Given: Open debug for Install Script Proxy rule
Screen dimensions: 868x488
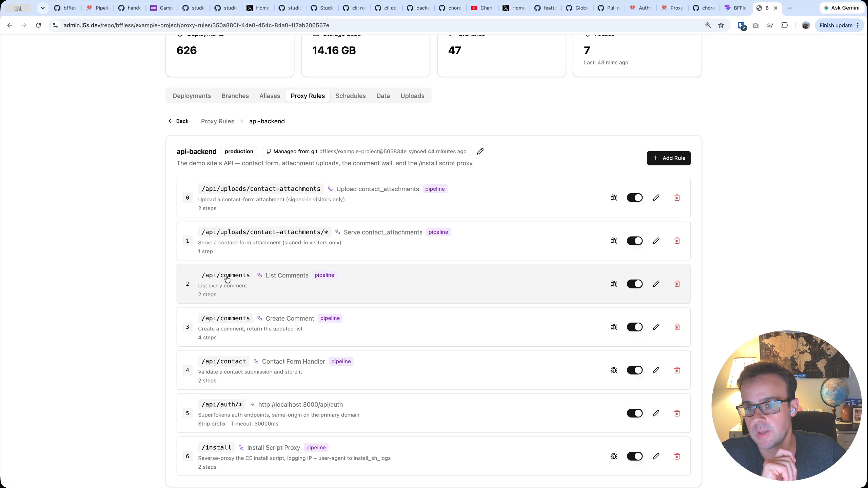Looking at the screenshot, I should [614, 456].
